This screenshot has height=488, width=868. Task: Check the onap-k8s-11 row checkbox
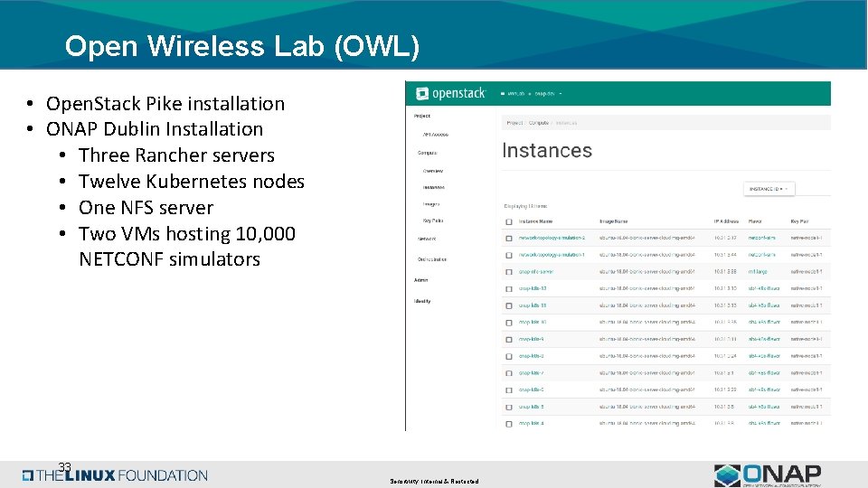pos(509,306)
